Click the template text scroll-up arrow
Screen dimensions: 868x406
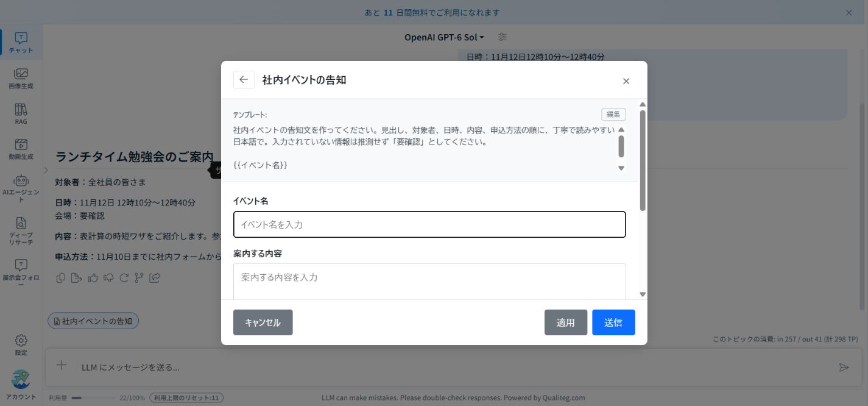click(621, 129)
